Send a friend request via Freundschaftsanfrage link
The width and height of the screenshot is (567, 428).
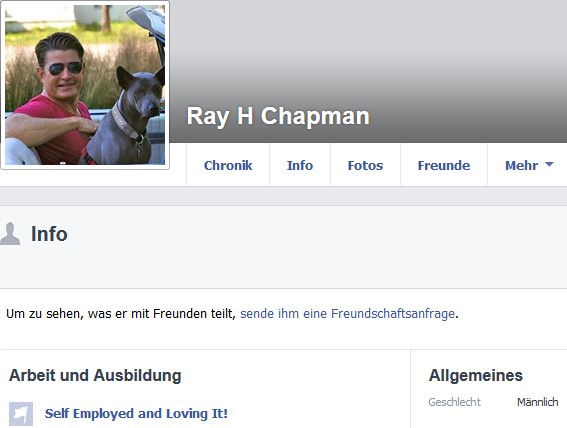(347, 313)
